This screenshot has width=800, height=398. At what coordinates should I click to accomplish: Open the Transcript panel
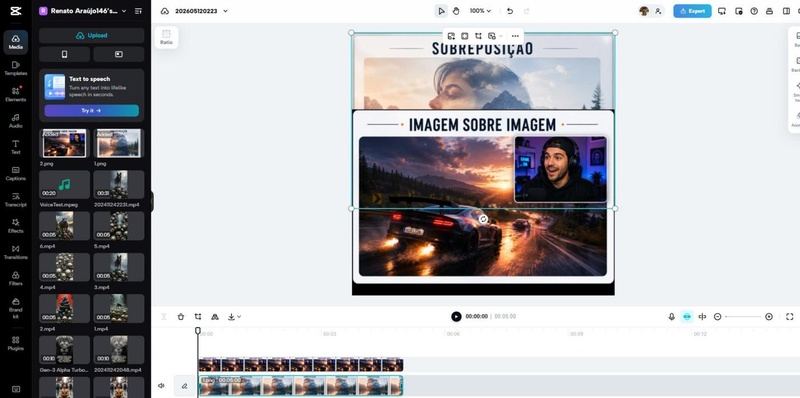(15, 200)
